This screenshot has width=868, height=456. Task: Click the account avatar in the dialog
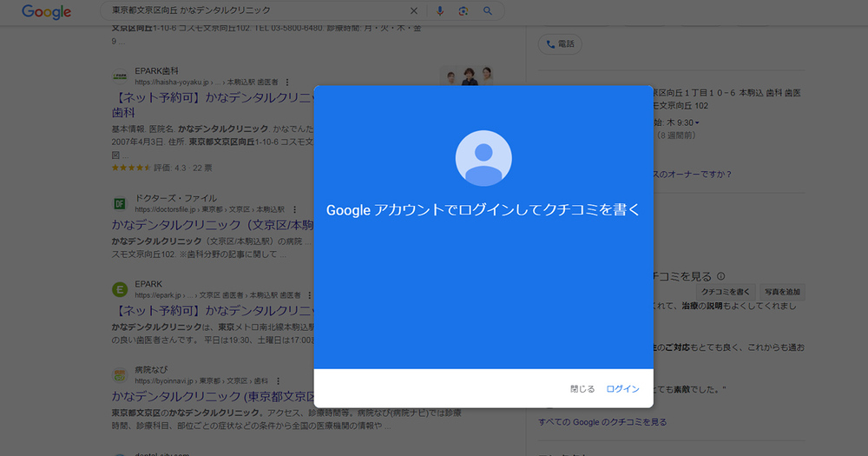(483, 158)
